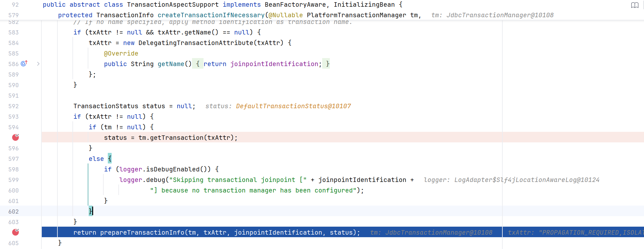Click highlighted opening brace after else

(110, 158)
